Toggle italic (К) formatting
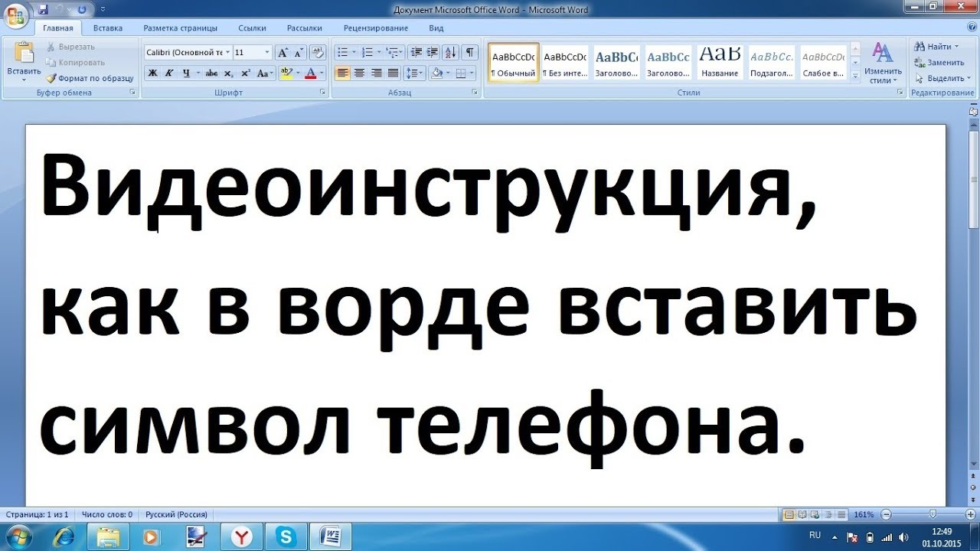 [168, 73]
